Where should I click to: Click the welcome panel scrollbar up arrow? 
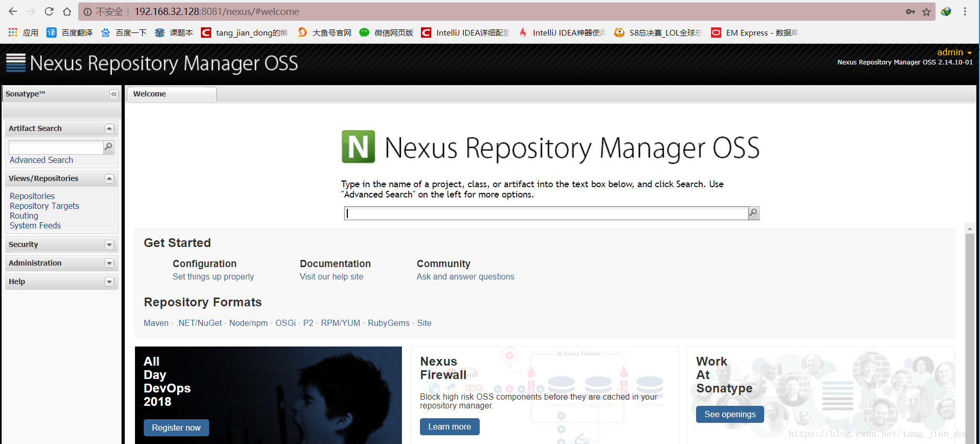970,228
